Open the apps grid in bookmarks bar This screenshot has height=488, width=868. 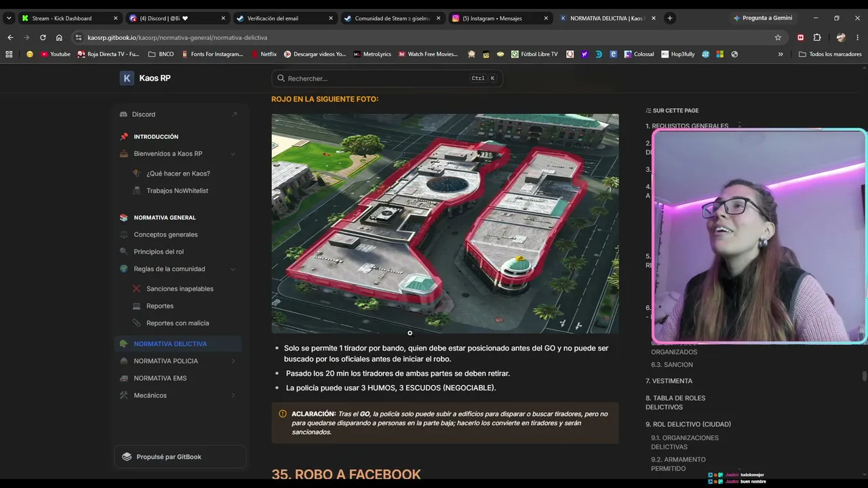(x=9, y=54)
